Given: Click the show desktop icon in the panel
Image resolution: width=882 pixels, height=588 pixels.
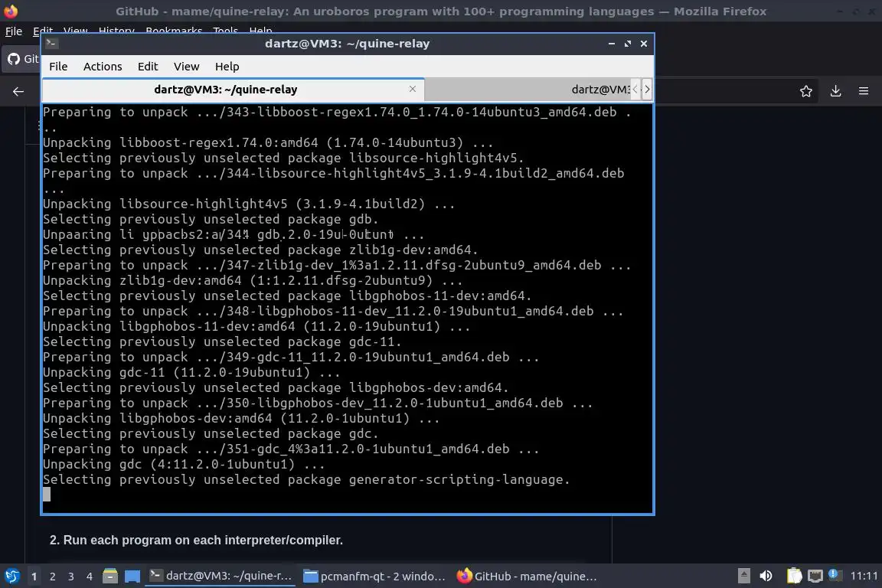Looking at the screenshot, I should pyautogui.click(x=132, y=577).
